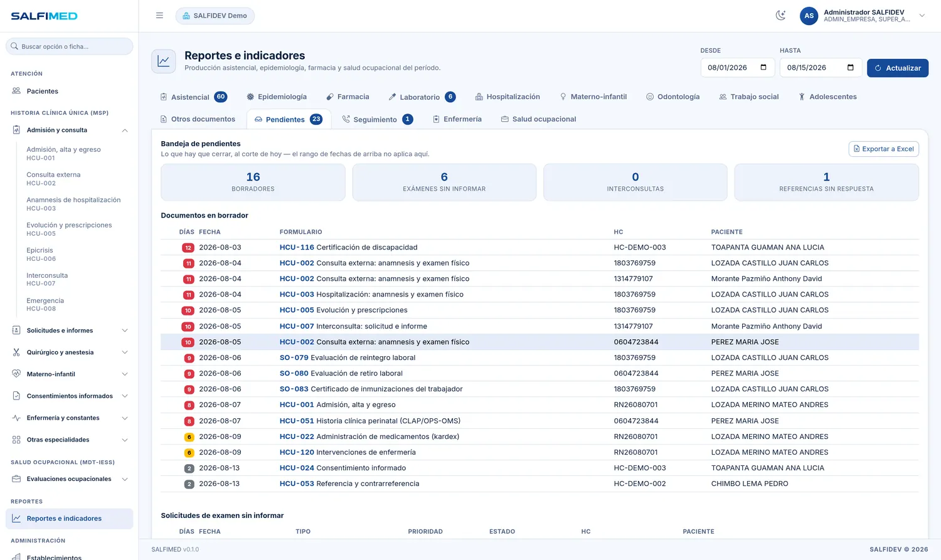
Task: Expand Evaluaciones ocupacionales section
Action: [69, 479]
